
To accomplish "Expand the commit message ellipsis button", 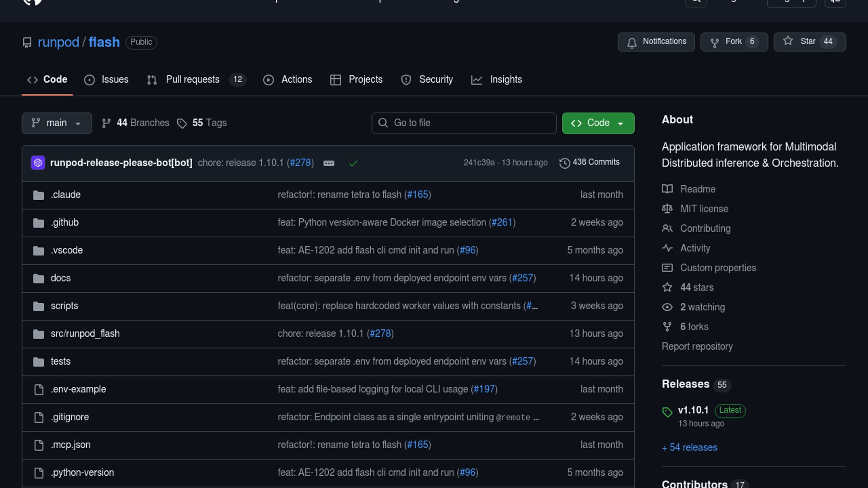I will (329, 163).
